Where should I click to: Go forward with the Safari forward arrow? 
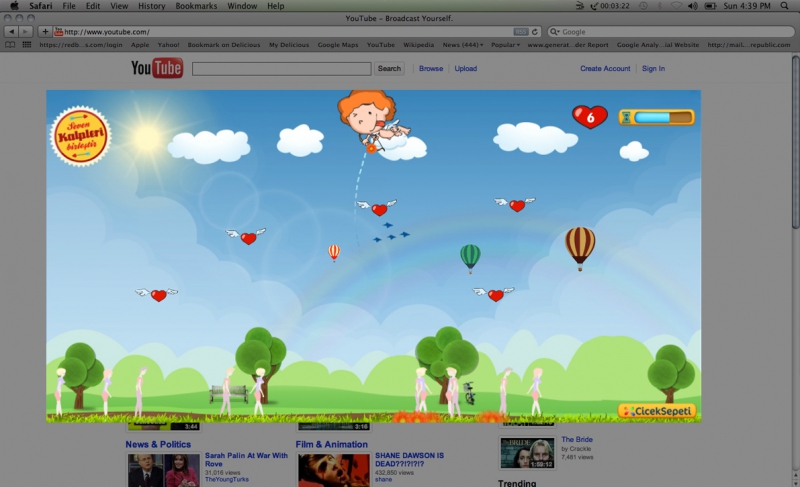coord(26,32)
